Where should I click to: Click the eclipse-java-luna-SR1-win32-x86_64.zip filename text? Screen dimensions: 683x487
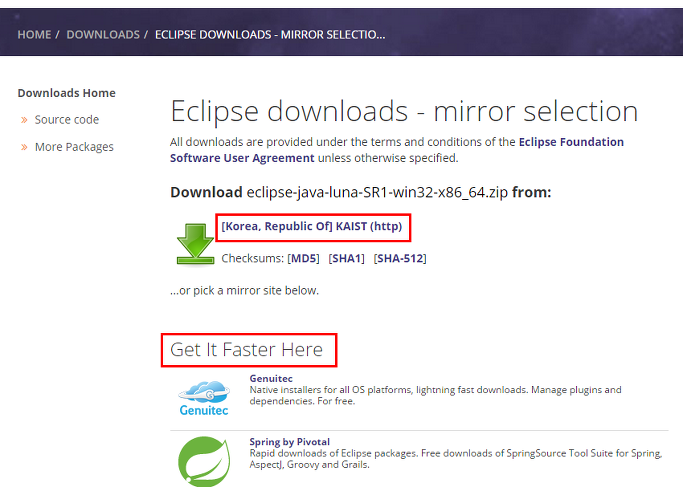pyautogui.click(x=377, y=192)
